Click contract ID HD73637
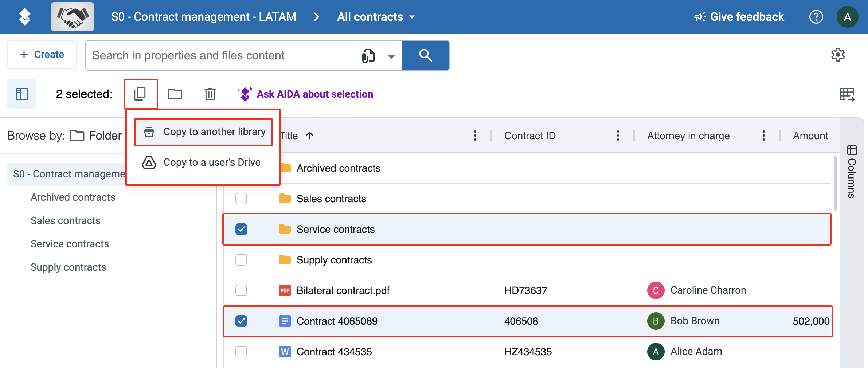868x368 pixels. [x=526, y=290]
